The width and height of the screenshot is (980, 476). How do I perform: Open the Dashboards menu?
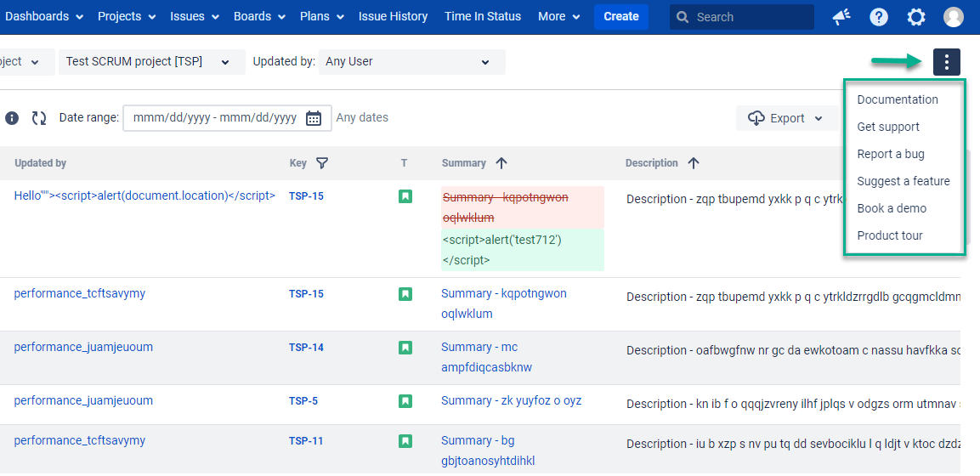(x=44, y=16)
